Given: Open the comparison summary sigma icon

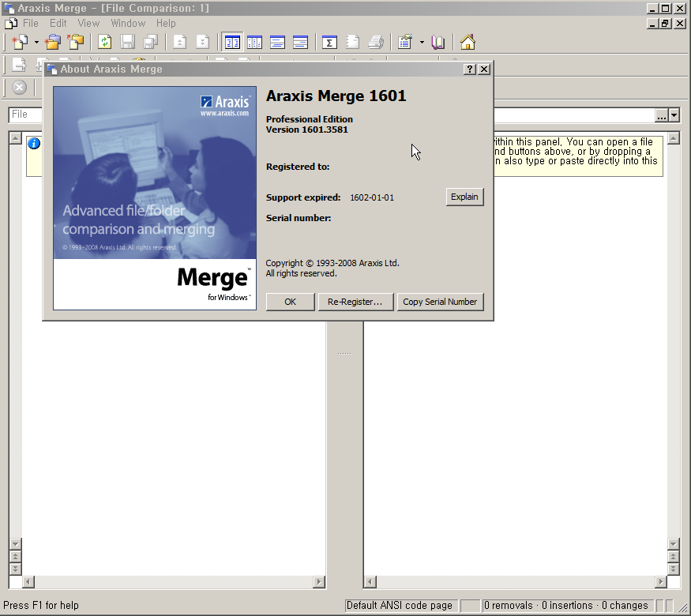Looking at the screenshot, I should tap(329, 43).
